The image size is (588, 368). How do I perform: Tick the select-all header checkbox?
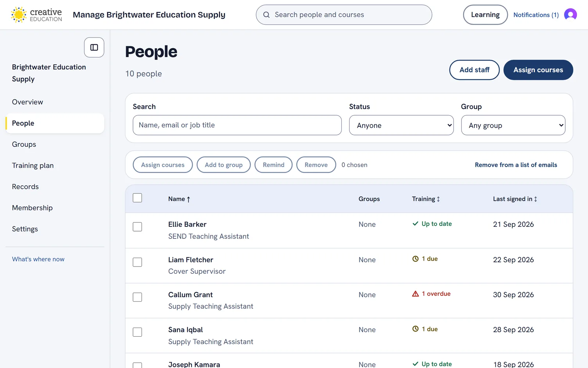pos(137,198)
